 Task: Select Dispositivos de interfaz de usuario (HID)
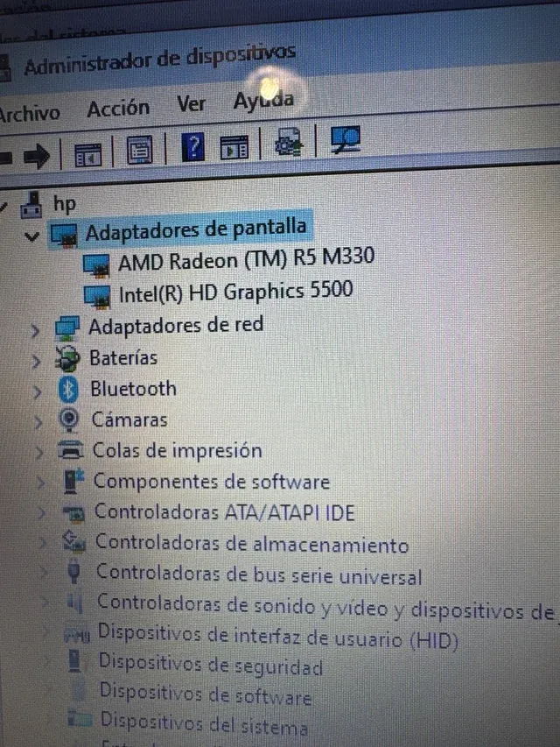click(277, 637)
